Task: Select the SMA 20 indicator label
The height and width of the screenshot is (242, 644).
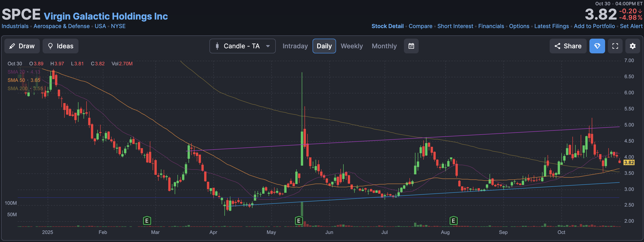Action: (24, 72)
